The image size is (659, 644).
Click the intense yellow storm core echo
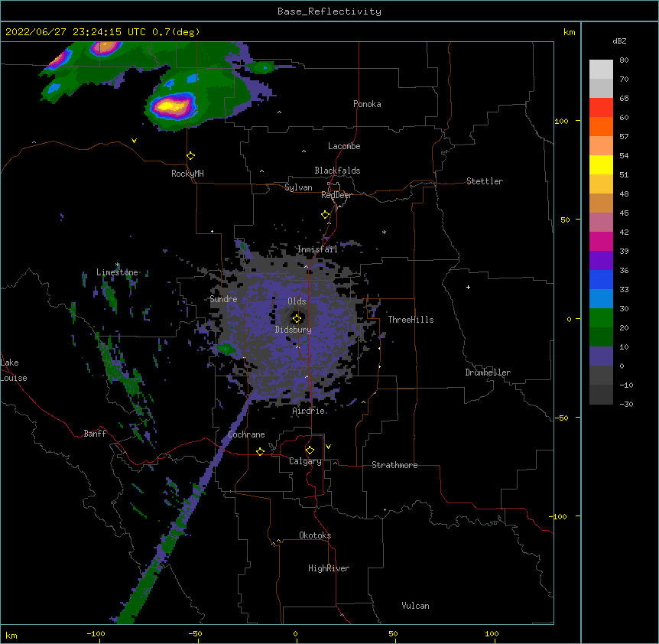(x=172, y=105)
